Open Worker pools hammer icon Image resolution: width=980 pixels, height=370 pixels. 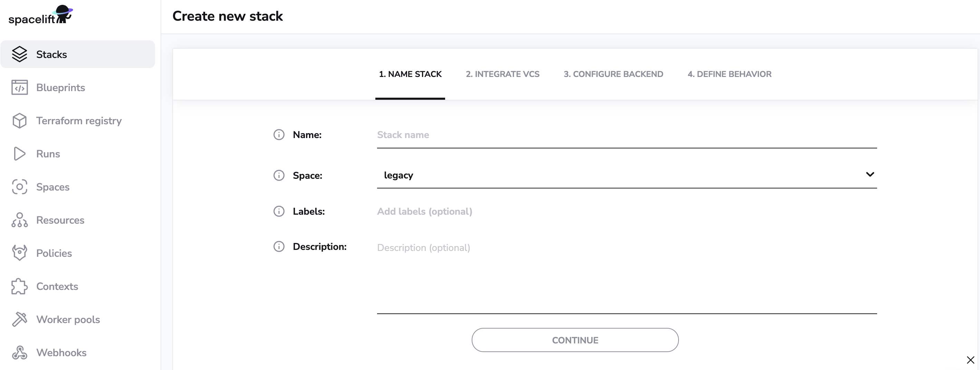point(19,319)
